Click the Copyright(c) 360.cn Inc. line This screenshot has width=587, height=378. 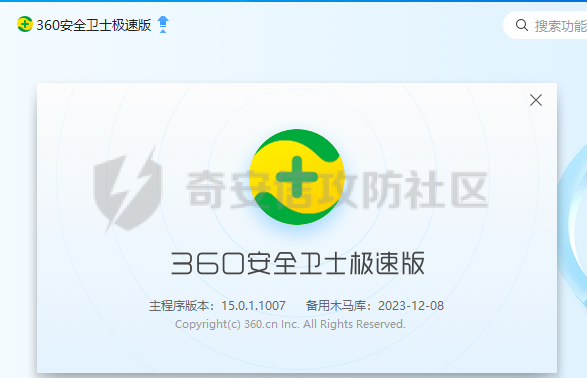[x=290, y=324]
